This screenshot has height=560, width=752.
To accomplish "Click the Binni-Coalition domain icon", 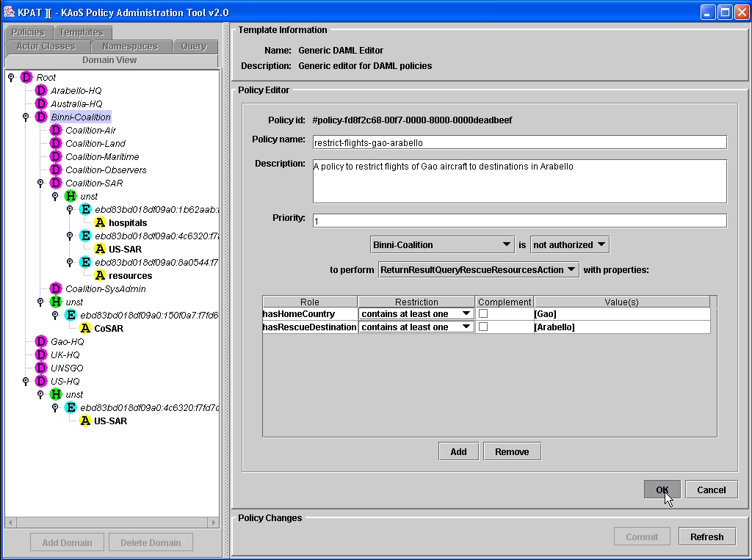I will tap(41, 117).
